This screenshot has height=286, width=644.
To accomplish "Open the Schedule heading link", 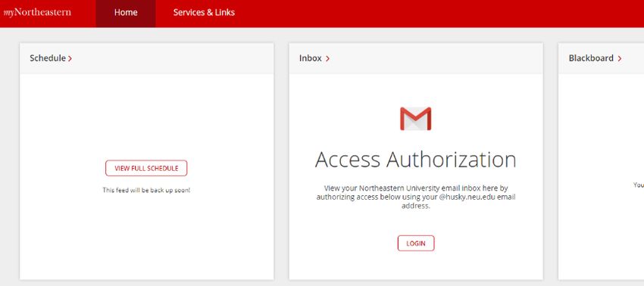I will (48, 58).
